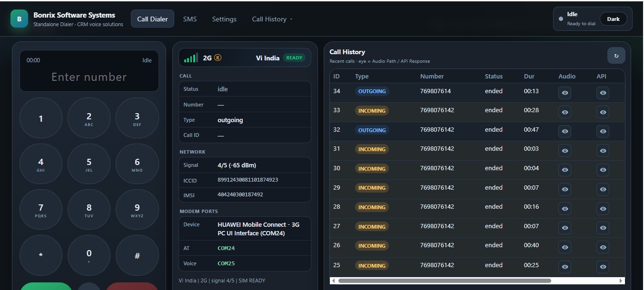The image size is (644, 290).
Task: Toggle the Dark theme button
Action: (613, 19)
